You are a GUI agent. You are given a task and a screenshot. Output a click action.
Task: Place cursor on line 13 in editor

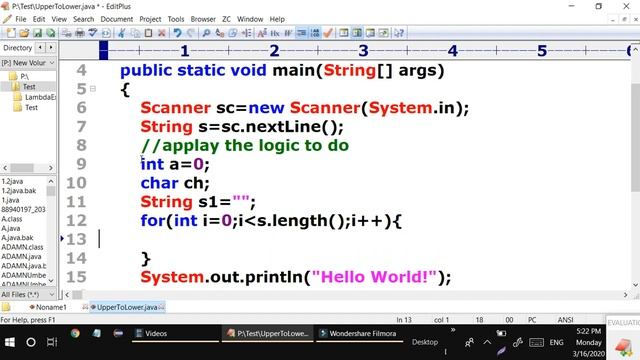pyautogui.click(x=363, y=239)
